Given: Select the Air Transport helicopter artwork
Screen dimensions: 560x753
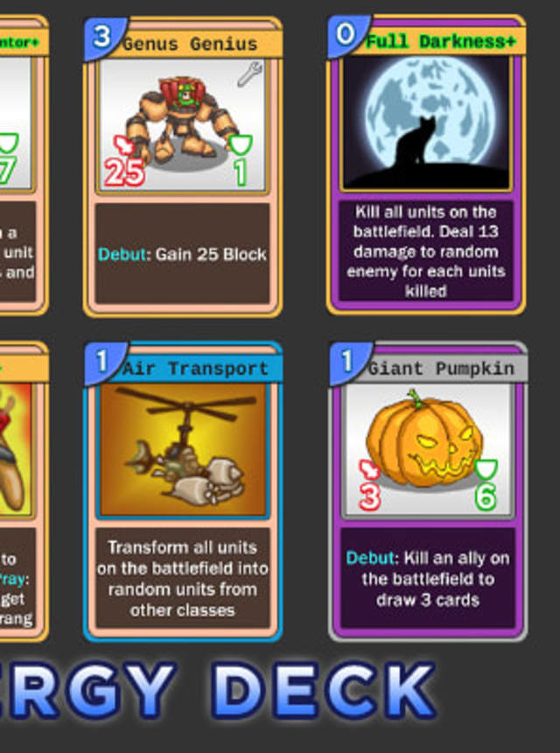Looking at the screenshot, I should coord(182,449).
